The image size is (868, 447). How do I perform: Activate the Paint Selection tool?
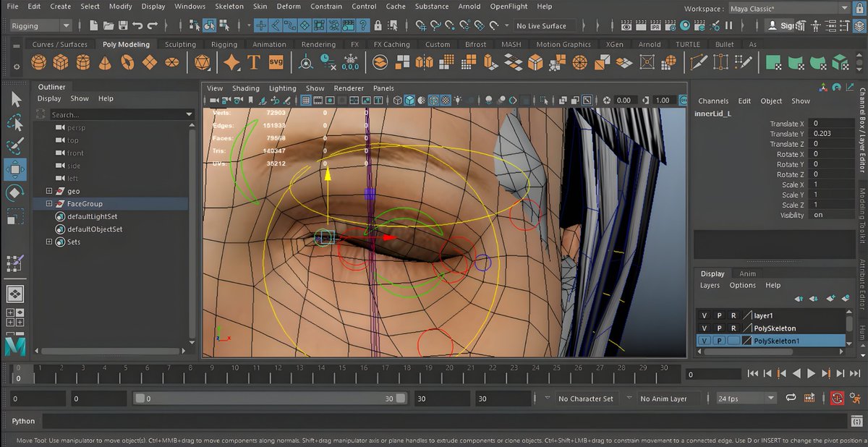tap(14, 147)
